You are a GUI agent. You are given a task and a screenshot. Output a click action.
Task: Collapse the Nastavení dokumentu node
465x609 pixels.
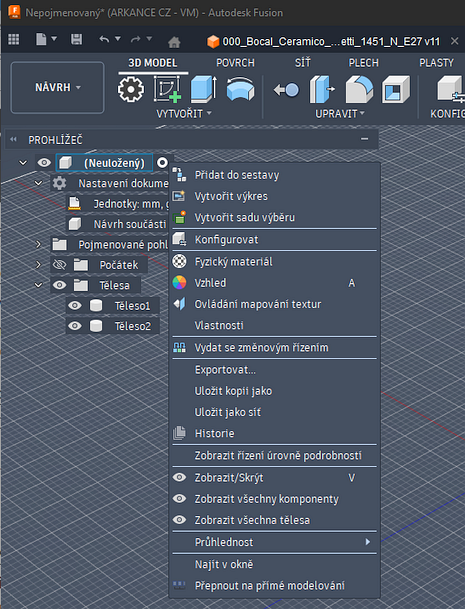38,183
